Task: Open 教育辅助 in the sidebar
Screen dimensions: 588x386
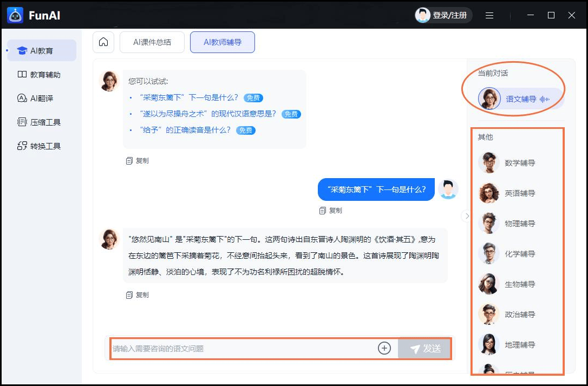Action: (x=42, y=74)
